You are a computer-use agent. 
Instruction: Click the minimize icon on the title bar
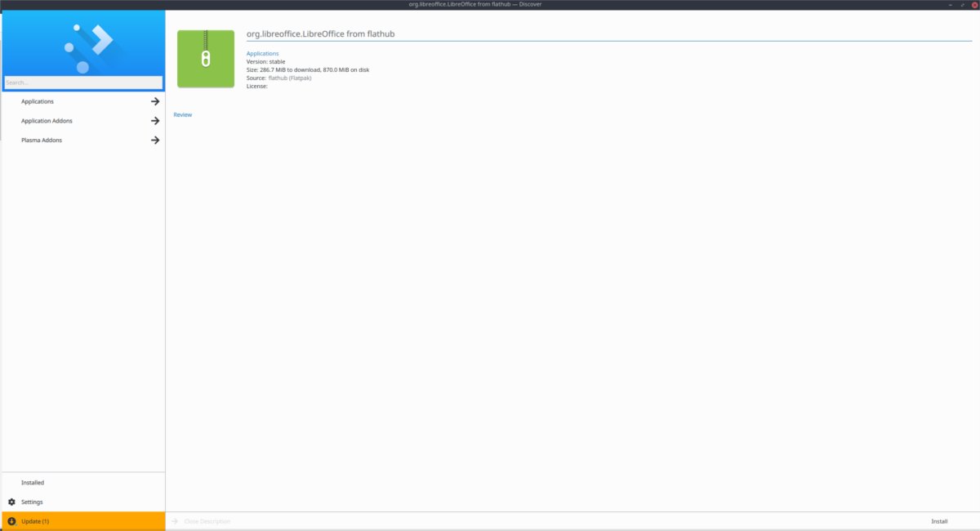(950, 4)
